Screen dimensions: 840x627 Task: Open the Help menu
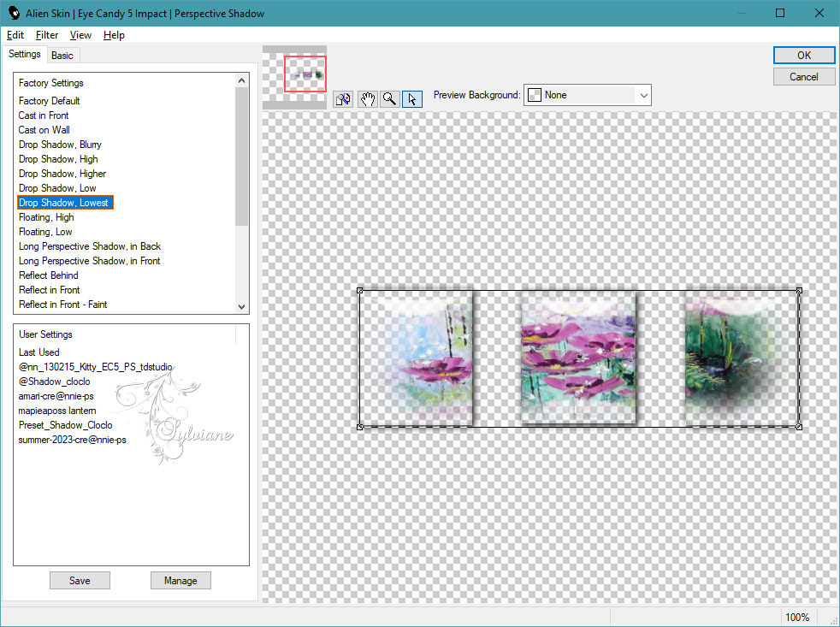pyautogui.click(x=114, y=35)
